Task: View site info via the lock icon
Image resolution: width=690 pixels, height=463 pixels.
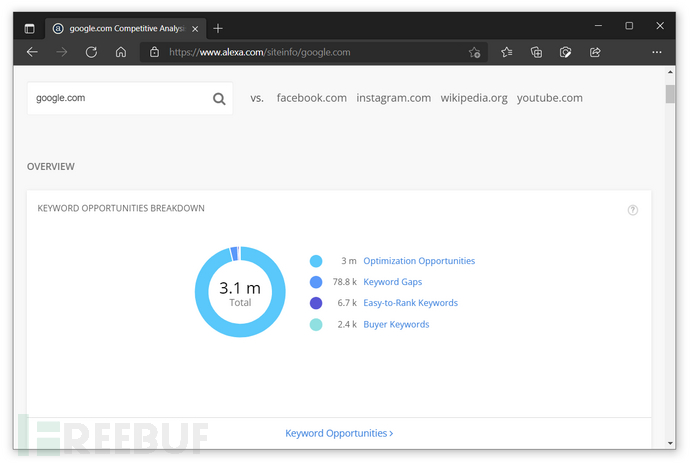Action: 154,52
